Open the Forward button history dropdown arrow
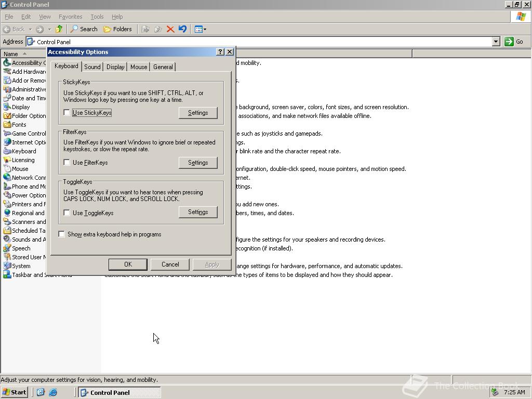This screenshot has width=532, height=399. pos(49,29)
